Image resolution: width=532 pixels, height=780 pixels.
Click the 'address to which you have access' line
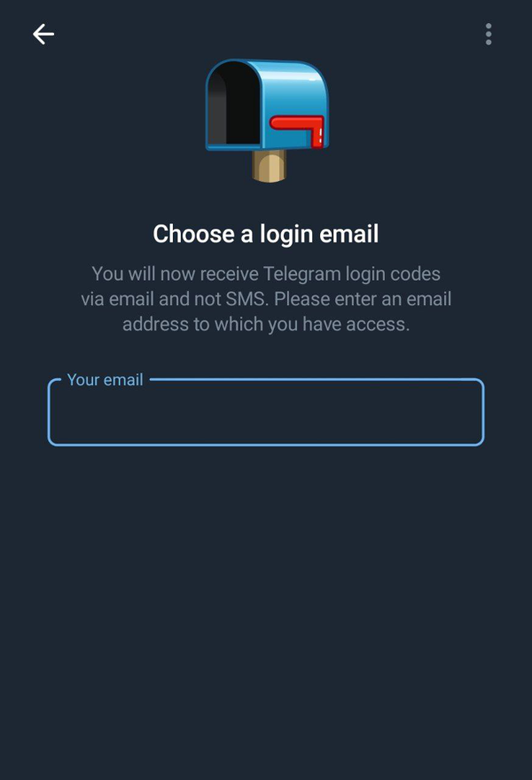(266, 325)
